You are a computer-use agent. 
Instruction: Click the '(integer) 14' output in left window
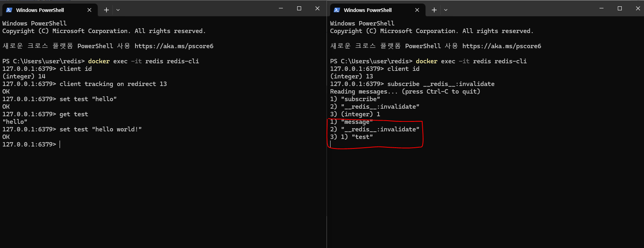(x=24, y=76)
